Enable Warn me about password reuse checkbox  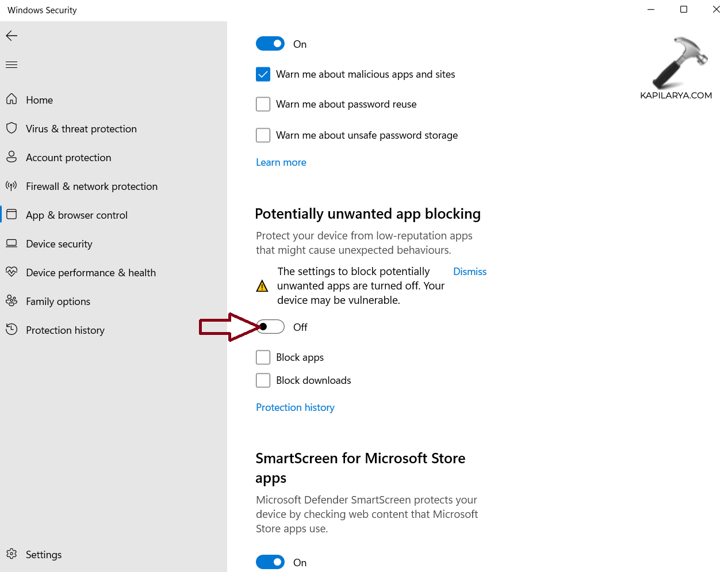click(263, 104)
